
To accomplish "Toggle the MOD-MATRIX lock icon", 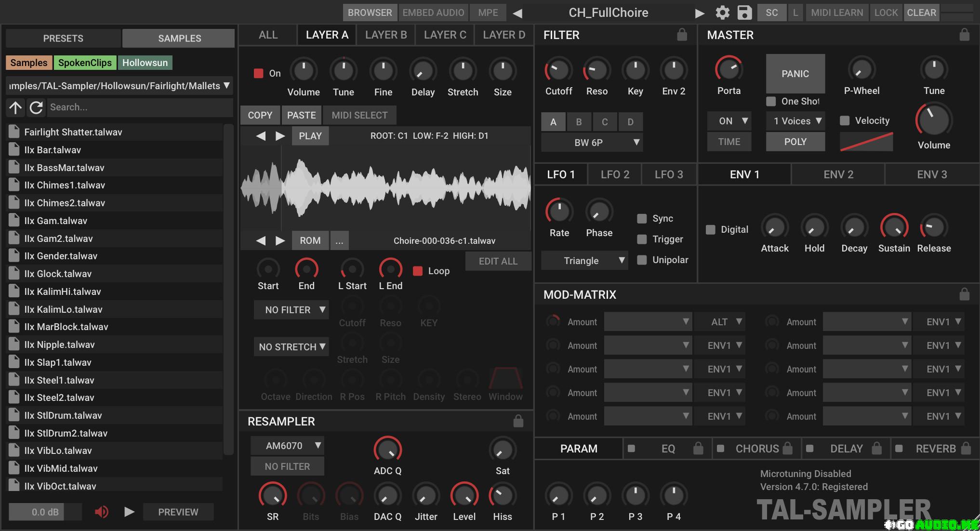I will tap(964, 294).
